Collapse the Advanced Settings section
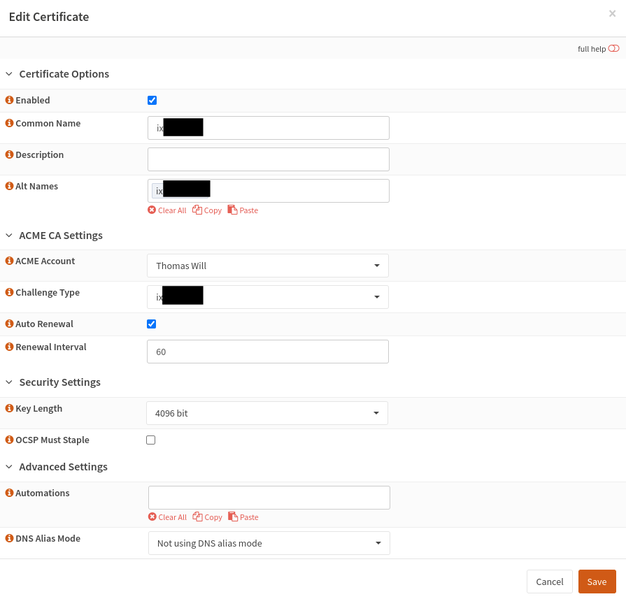This screenshot has height=599, width=626. click(x=10, y=467)
